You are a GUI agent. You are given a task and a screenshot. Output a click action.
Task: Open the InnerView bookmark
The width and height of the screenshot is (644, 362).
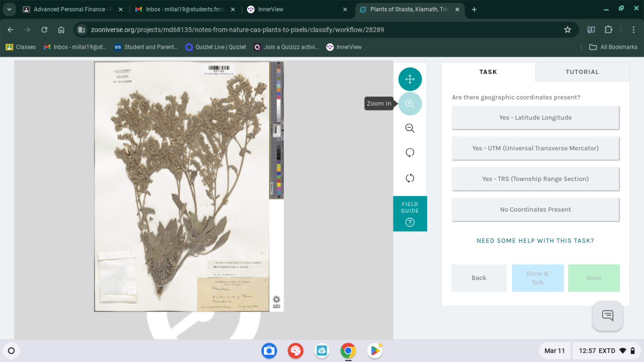pyautogui.click(x=344, y=47)
